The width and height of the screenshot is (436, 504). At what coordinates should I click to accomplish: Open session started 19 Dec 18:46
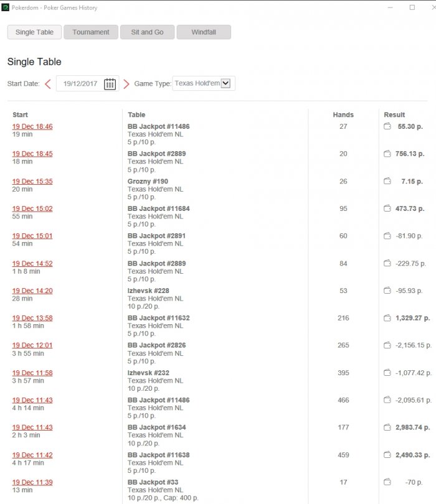click(32, 126)
